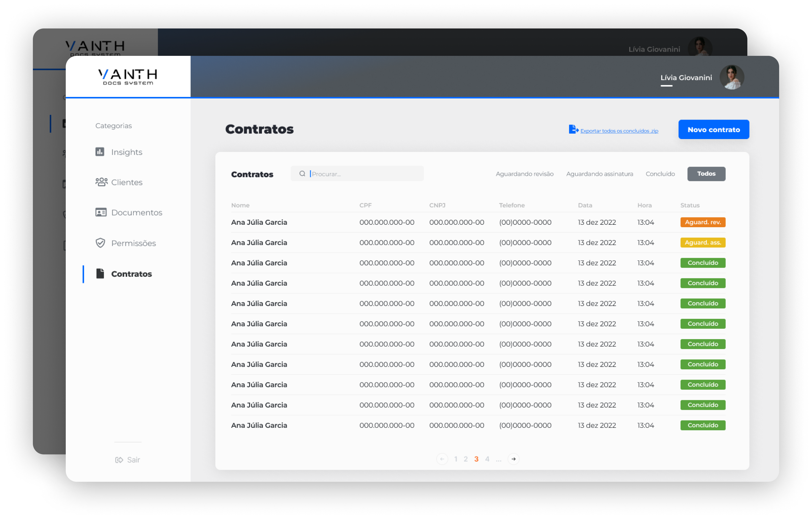
Task: Select Ana Júlia Garcia in Aguard. rev. row
Action: coord(259,223)
